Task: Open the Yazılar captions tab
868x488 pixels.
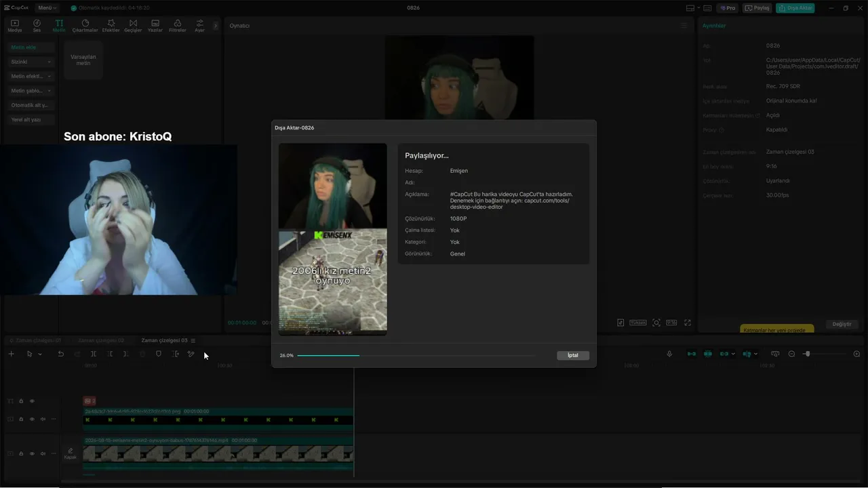Action: [x=155, y=26]
